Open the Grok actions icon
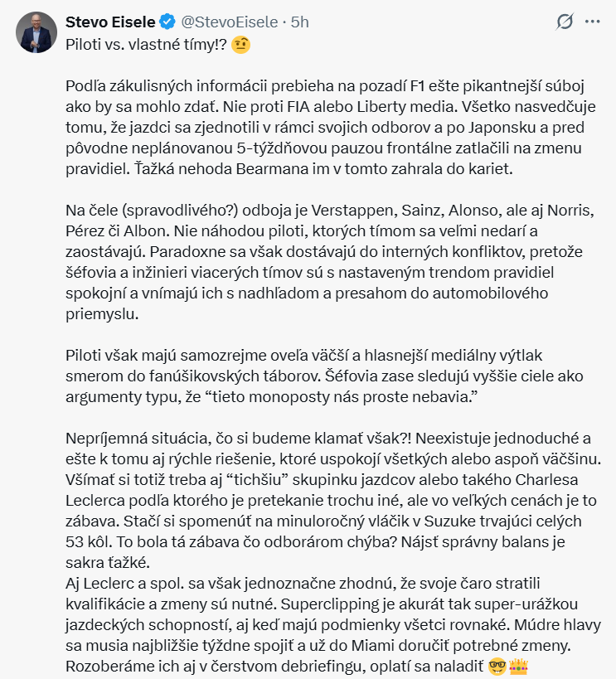This screenshot has width=616, height=679. (565, 22)
